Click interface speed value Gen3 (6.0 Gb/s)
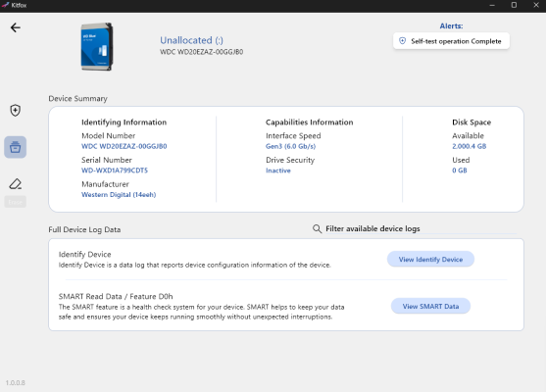546x392 pixels. pos(291,146)
